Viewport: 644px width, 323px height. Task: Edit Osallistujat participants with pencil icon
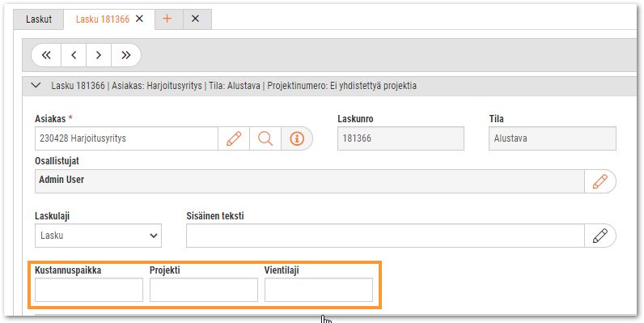(x=600, y=181)
